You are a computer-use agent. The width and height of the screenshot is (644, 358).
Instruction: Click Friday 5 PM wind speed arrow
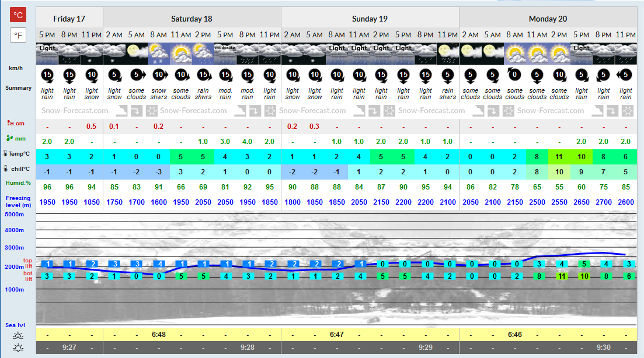pyautogui.click(x=47, y=75)
